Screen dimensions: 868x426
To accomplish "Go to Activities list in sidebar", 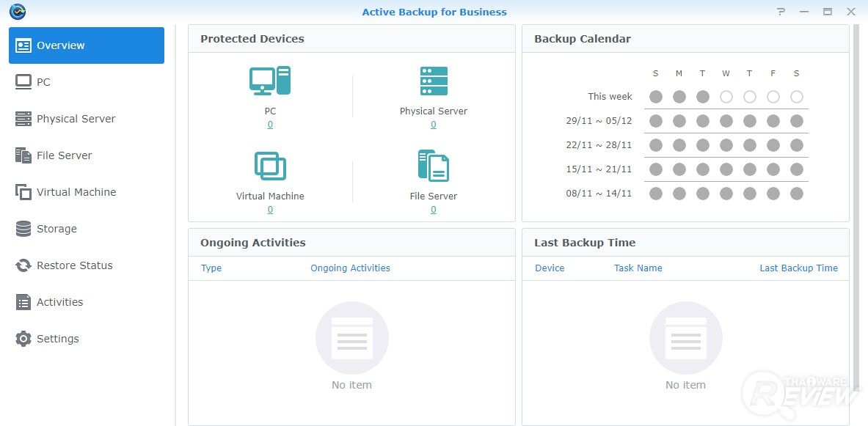I will (59, 302).
